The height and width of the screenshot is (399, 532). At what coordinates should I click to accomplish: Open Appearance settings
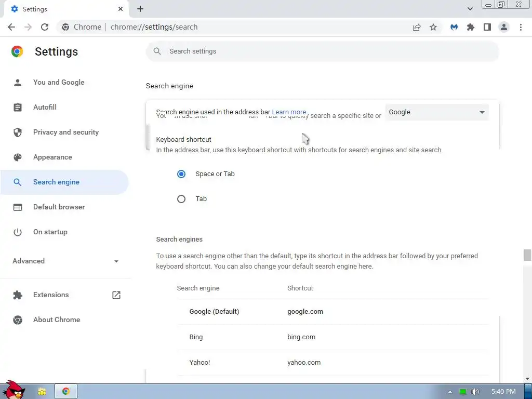point(52,157)
